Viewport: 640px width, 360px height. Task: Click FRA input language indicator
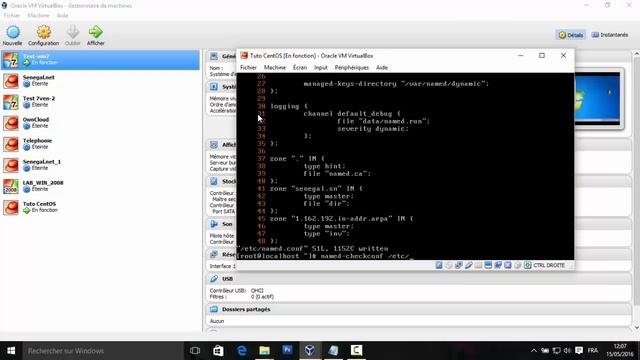(593, 351)
